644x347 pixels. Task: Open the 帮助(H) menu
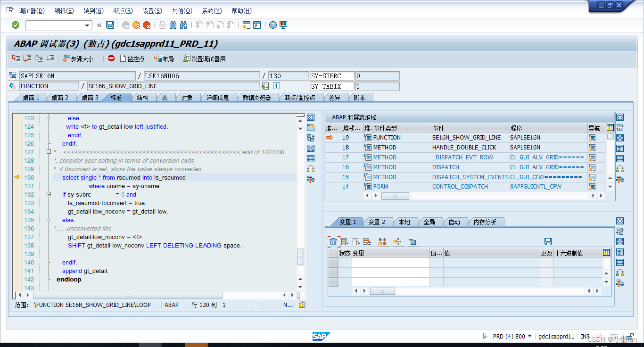click(241, 10)
